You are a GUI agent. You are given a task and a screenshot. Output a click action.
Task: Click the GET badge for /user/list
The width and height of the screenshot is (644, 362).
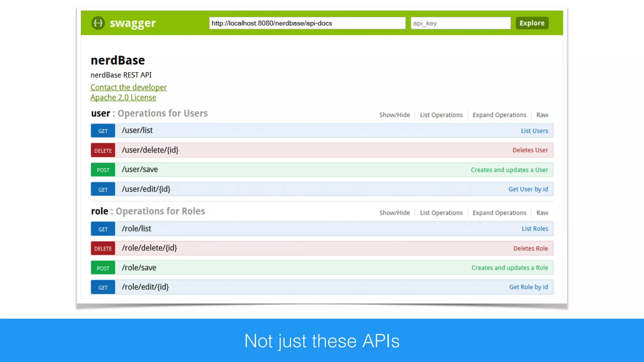(x=103, y=131)
